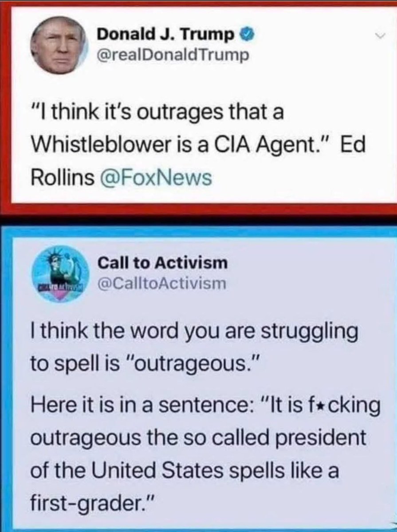Click the Call to Activism display name
Viewport: 397px width, 532px height.
163,263
